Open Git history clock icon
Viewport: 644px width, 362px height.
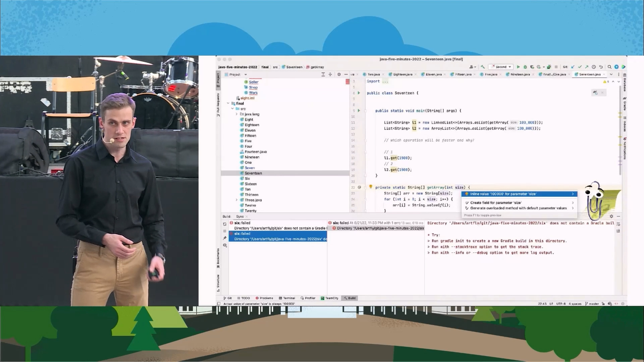coord(594,67)
